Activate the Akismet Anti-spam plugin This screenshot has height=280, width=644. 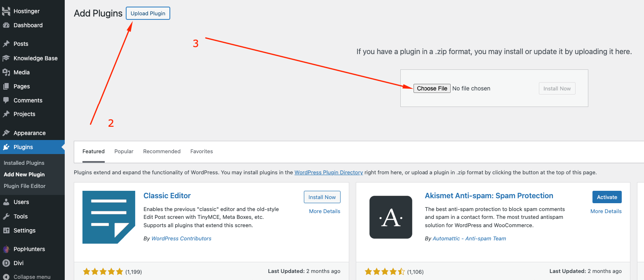[607, 197]
